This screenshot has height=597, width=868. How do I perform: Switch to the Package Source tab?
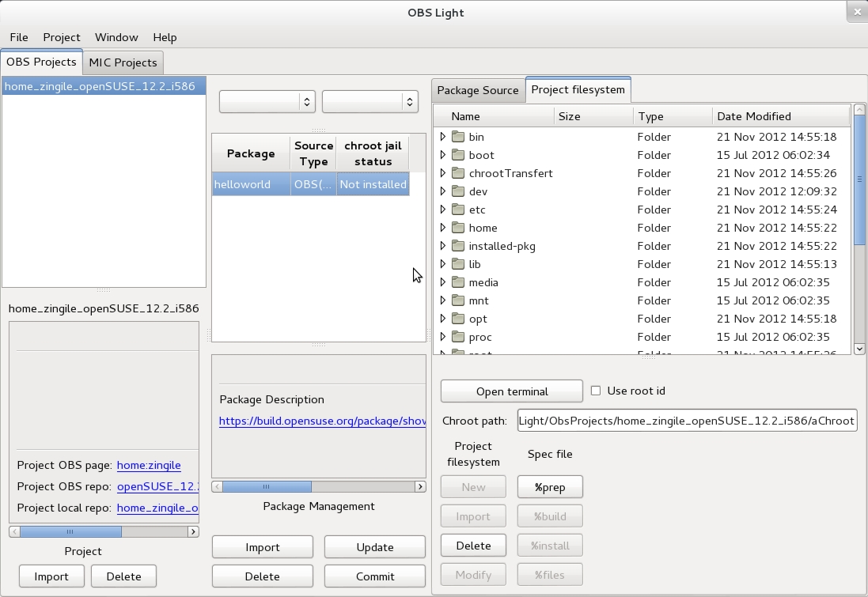click(x=478, y=90)
